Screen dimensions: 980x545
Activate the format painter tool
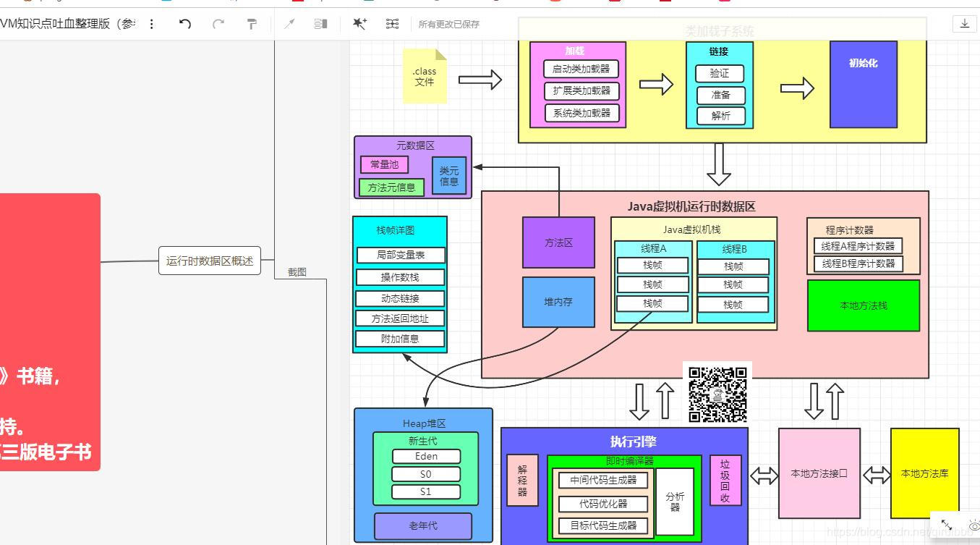252,24
